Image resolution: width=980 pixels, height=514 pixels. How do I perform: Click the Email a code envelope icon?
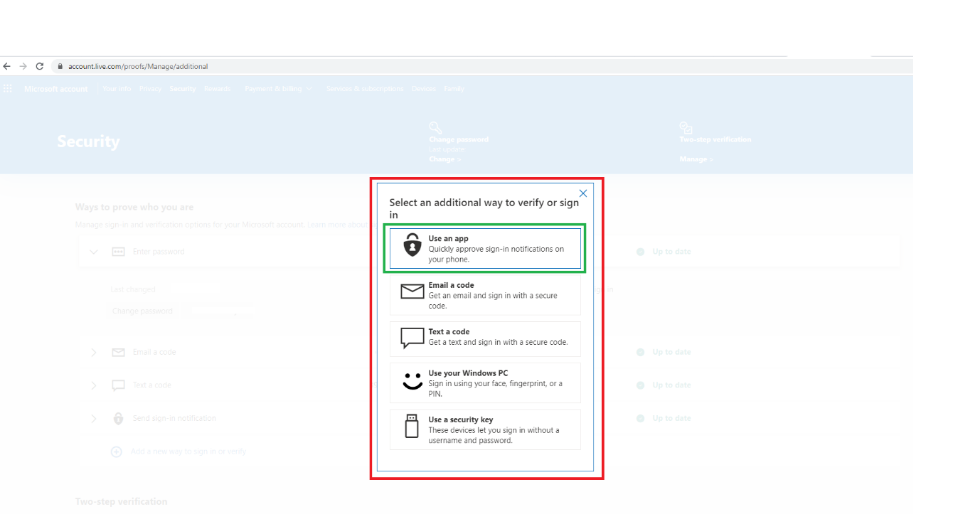412,291
